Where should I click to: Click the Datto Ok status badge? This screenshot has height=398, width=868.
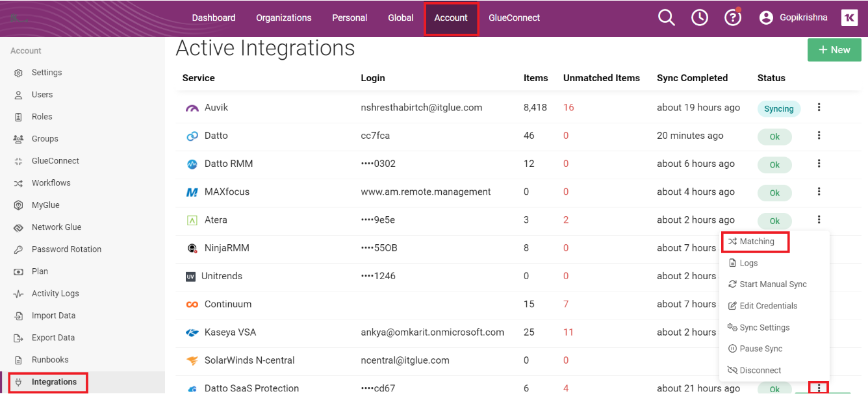click(x=774, y=137)
